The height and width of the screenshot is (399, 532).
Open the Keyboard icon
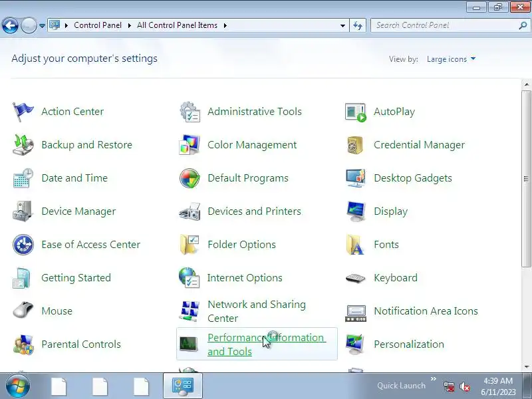pos(356,278)
